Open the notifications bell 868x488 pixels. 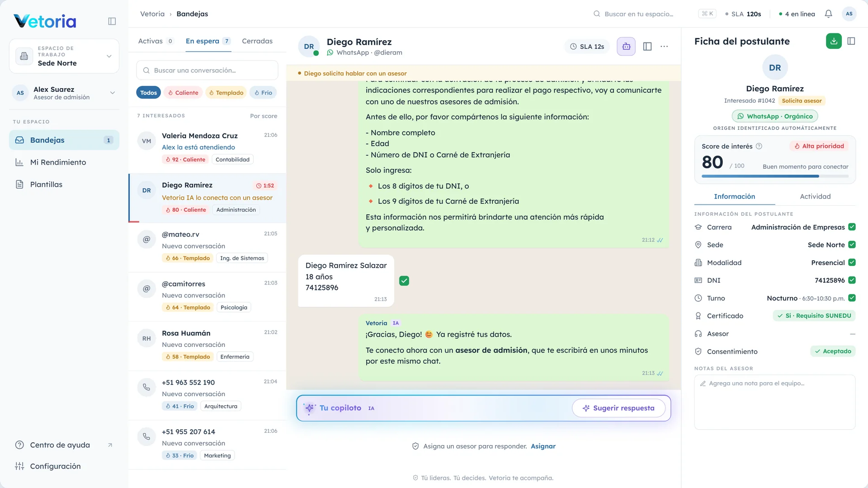coord(828,14)
